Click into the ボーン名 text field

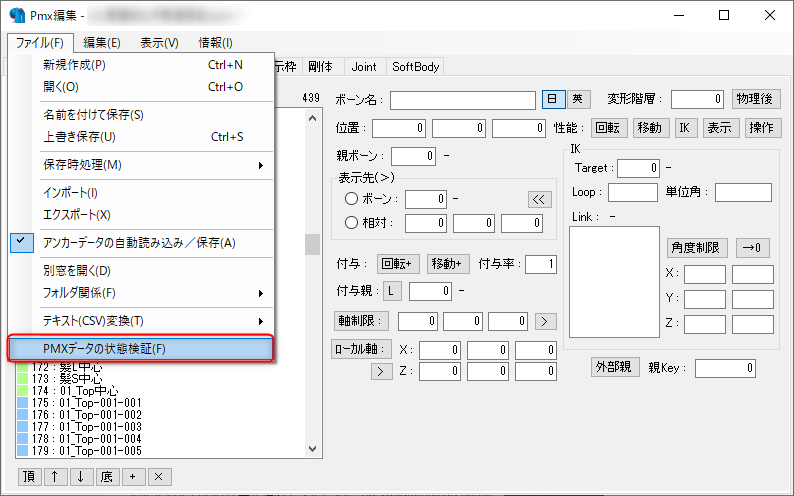click(x=463, y=100)
